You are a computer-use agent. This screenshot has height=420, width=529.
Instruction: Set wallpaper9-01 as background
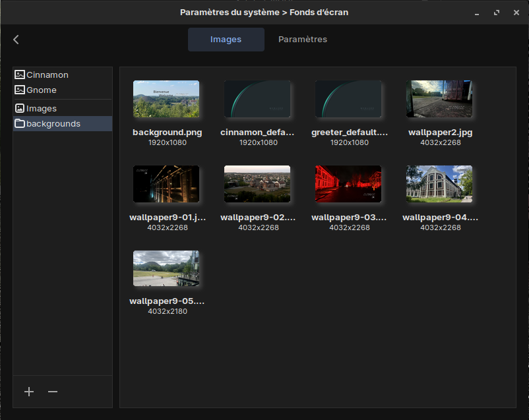pyautogui.click(x=166, y=184)
